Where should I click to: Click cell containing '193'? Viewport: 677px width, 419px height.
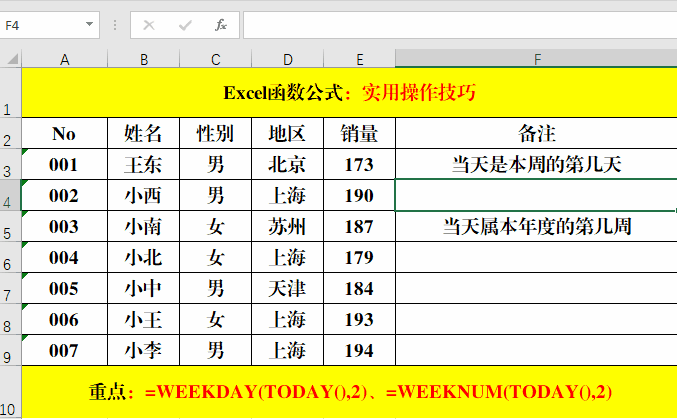point(360,319)
